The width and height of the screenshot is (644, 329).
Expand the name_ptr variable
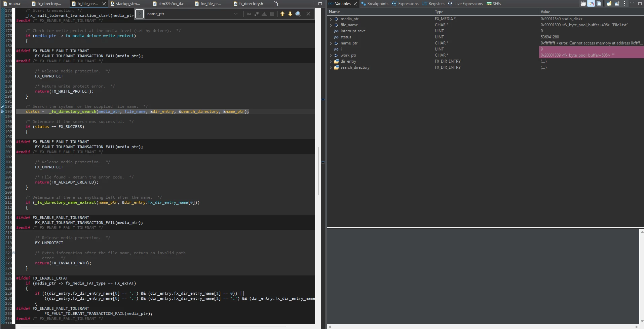331,43
